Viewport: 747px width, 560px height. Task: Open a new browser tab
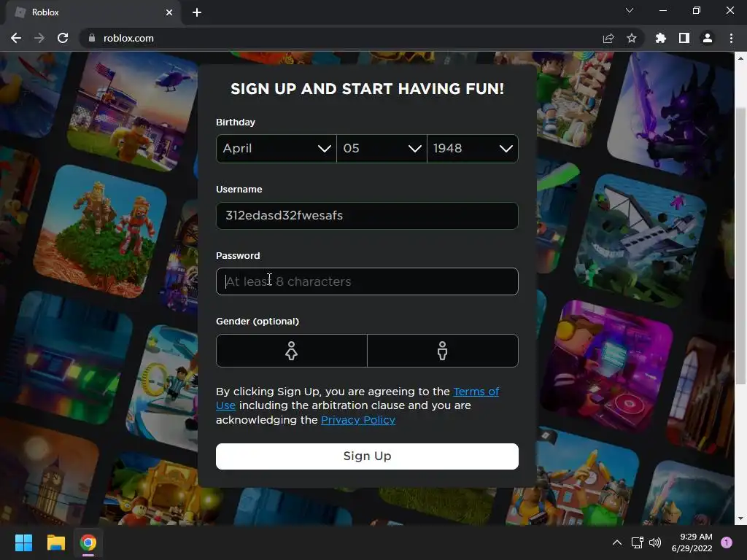[x=197, y=12]
